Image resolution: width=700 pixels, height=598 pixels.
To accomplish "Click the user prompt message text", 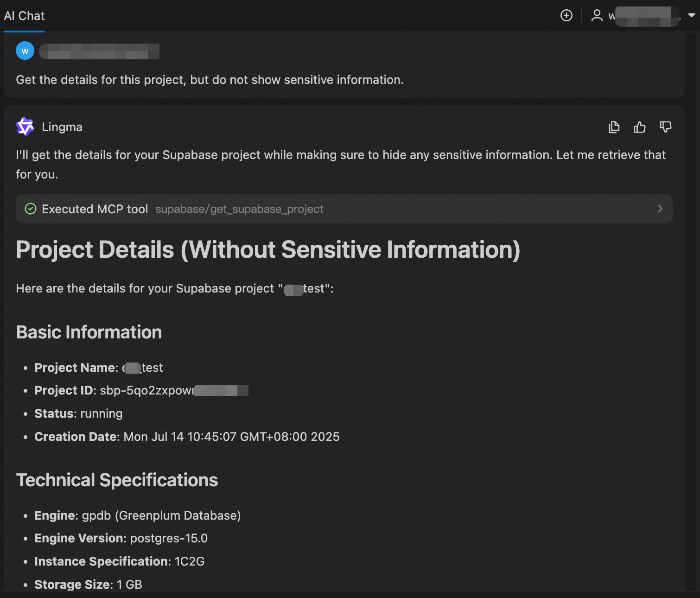I will (x=210, y=80).
